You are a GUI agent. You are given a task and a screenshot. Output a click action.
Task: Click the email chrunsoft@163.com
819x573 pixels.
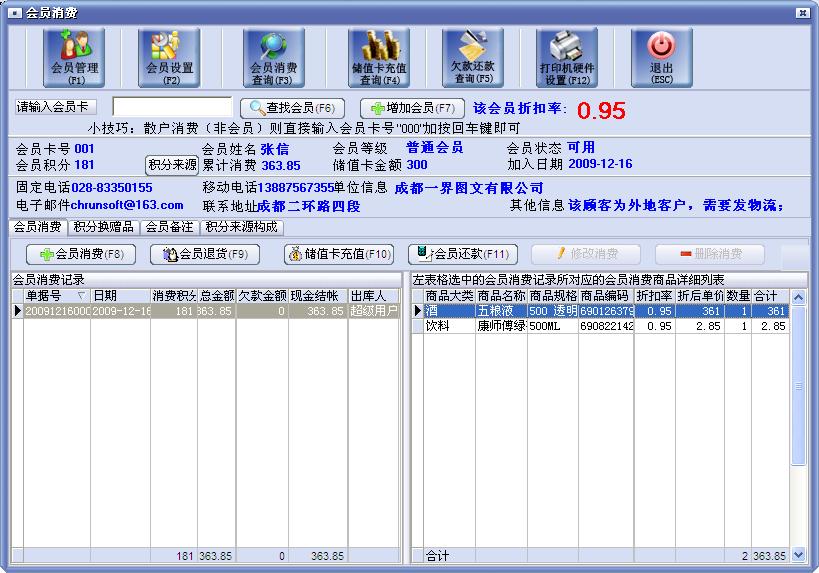point(127,205)
